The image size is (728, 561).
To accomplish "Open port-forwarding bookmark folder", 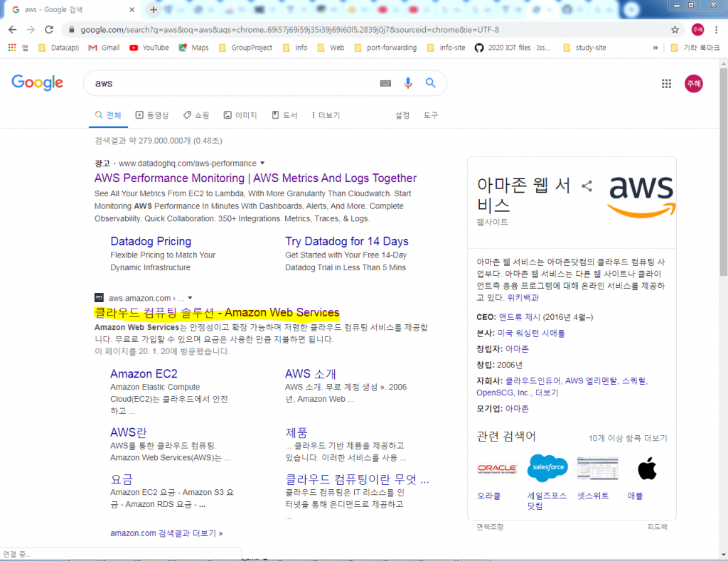I will point(385,48).
